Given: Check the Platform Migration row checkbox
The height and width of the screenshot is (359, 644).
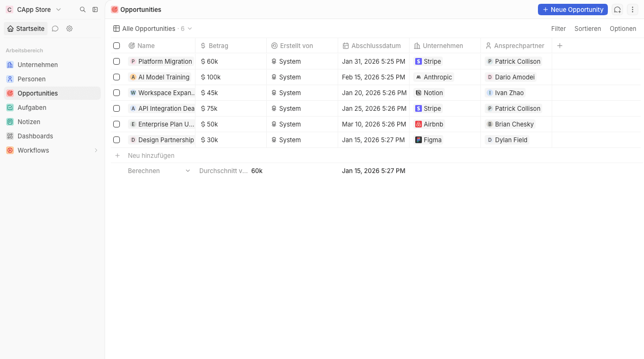Looking at the screenshot, I should 117,61.
